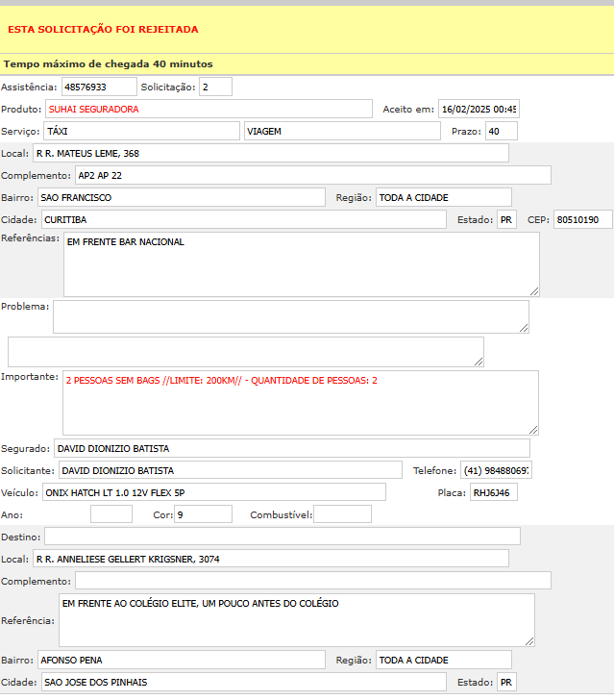Select the Telefone number field
Viewport: 614px width, 700px height.
(496, 470)
